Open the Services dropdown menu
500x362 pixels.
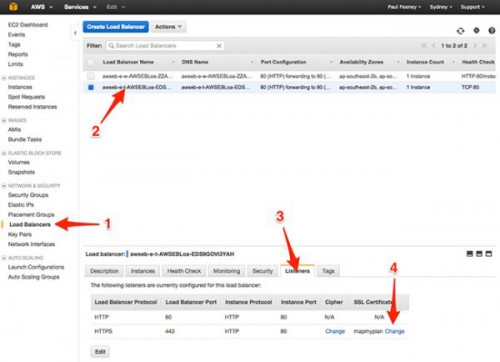80,7
